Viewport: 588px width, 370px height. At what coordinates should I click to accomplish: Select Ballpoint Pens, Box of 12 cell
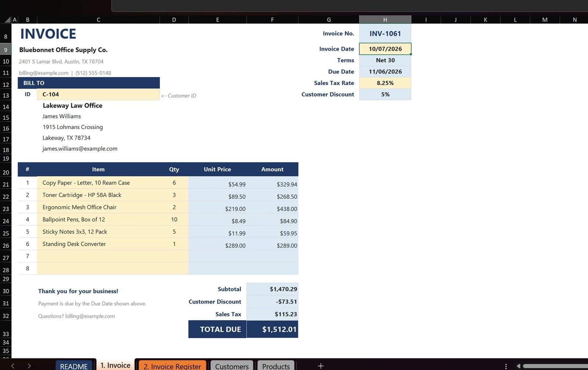pyautogui.click(x=98, y=219)
